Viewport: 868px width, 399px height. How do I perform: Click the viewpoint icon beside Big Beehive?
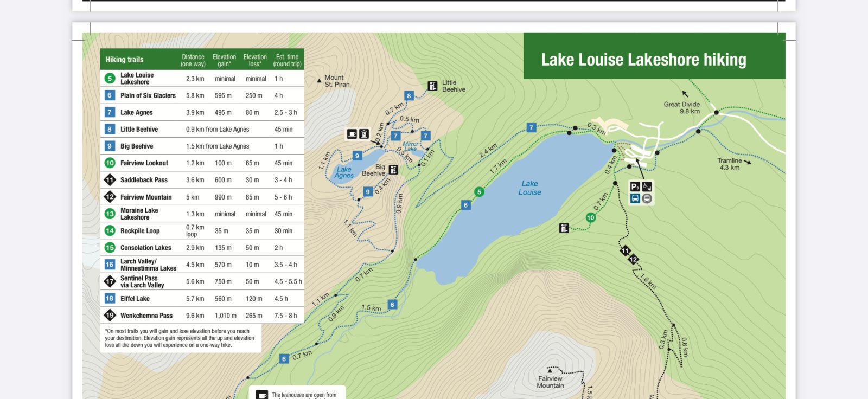(x=393, y=170)
